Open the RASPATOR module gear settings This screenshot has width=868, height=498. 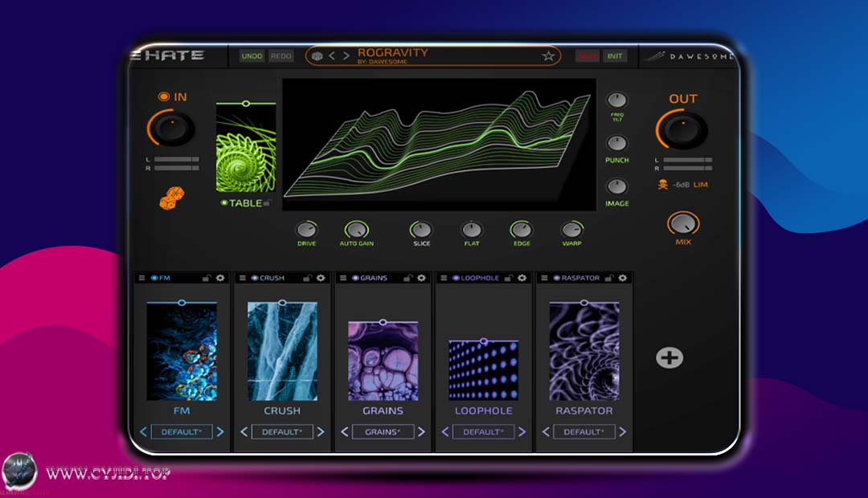pos(622,278)
